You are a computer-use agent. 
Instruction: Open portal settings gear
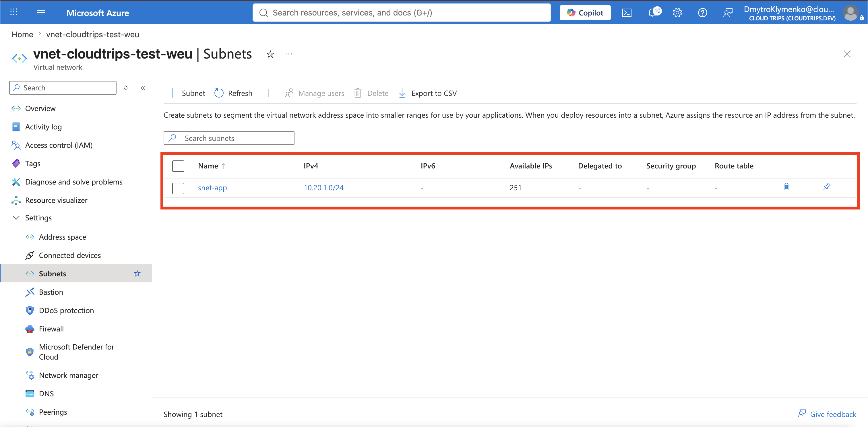[677, 13]
